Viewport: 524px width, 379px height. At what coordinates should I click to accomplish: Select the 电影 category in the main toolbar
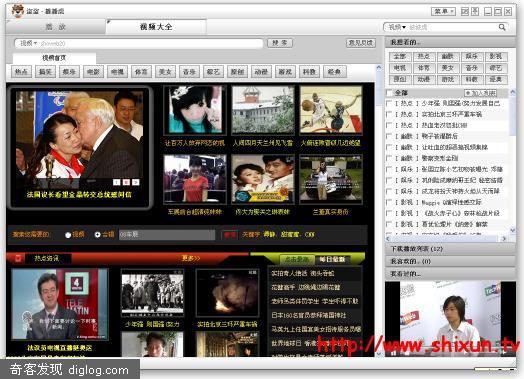point(93,72)
